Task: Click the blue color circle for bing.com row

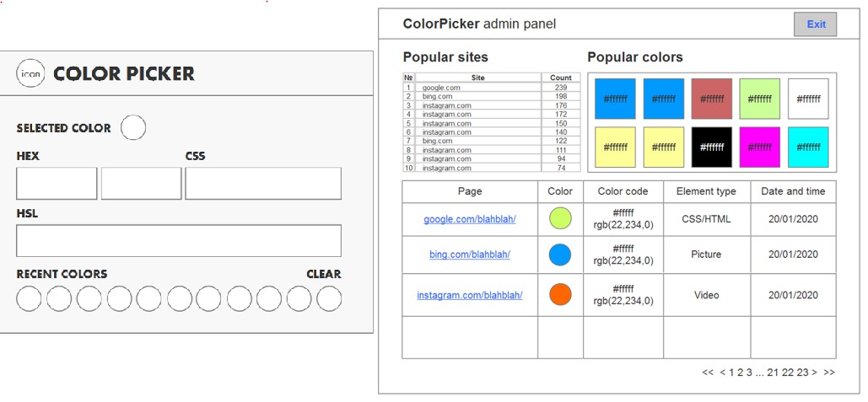Action: [560, 255]
